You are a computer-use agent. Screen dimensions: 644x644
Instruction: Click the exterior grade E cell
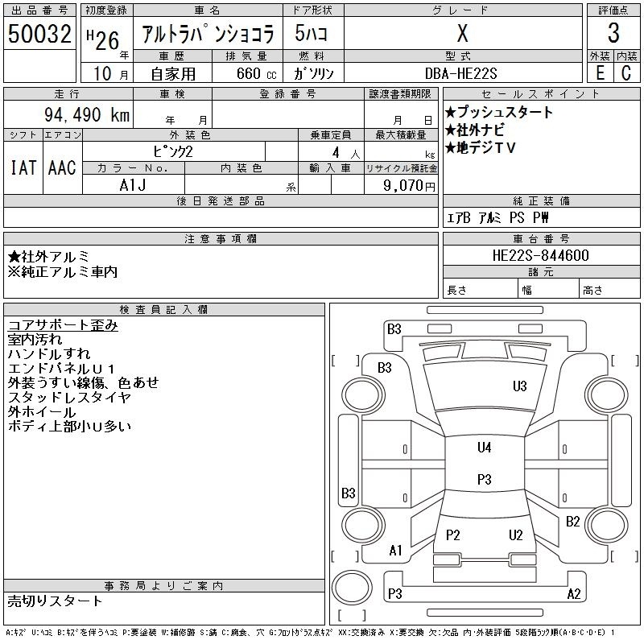tap(600, 72)
